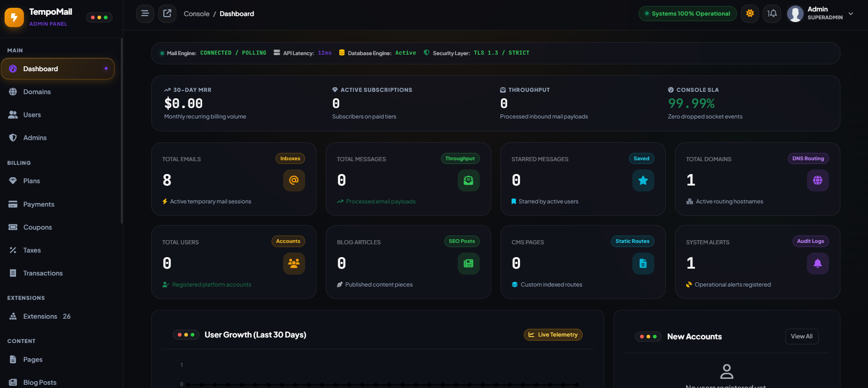
Task: Click the Total Messages envelope icon
Action: click(469, 180)
